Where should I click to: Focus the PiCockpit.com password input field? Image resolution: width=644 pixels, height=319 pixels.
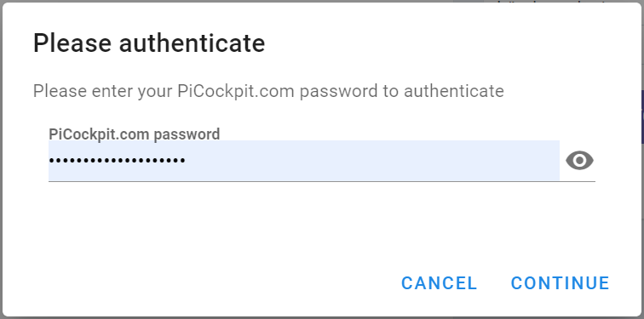[304, 160]
